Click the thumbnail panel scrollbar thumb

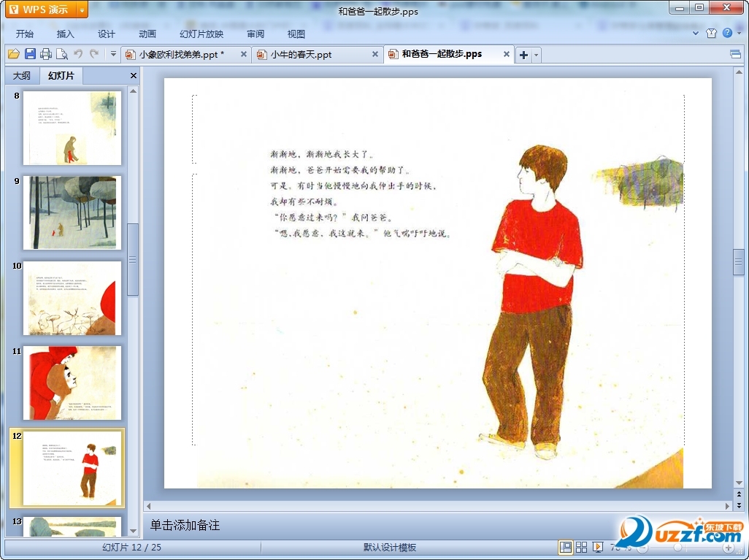coord(134,259)
